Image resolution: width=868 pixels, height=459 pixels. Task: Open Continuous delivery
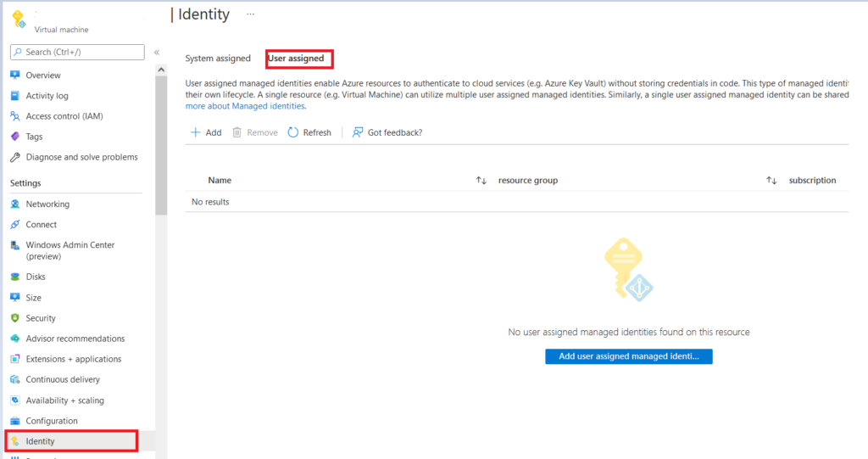tap(63, 380)
